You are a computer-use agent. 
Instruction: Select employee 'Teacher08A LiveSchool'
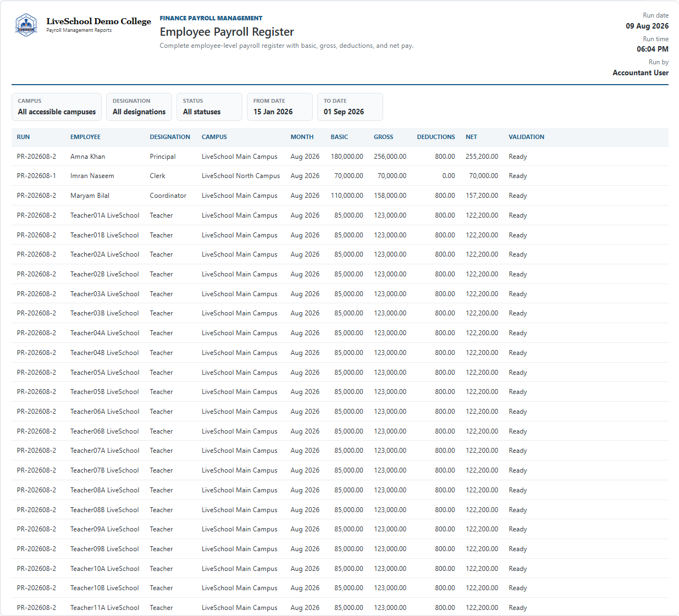[104, 490]
